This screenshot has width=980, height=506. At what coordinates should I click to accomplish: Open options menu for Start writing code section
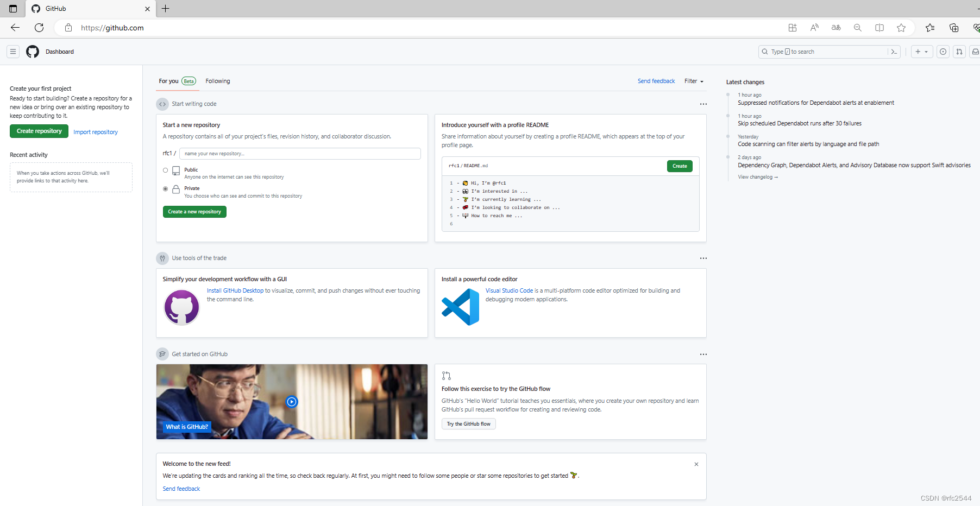tap(703, 104)
